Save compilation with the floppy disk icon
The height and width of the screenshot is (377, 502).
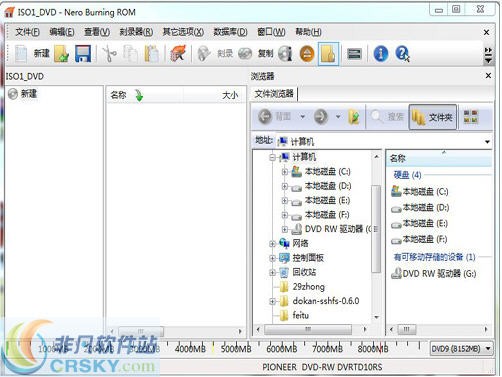pyautogui.click(x=83, y=54)
